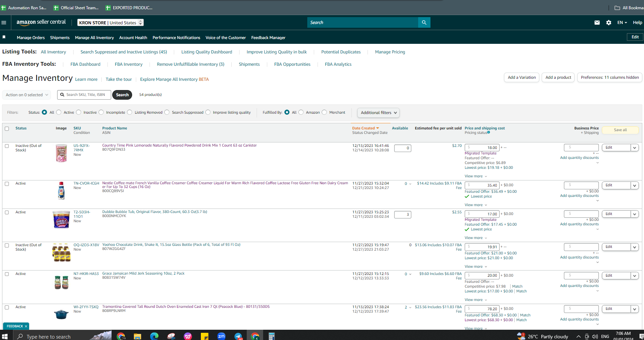Check the Nestle Coffee mate row checkbox
The height and width of the screenshot is (340, 644).
click(x=7, y=184)
